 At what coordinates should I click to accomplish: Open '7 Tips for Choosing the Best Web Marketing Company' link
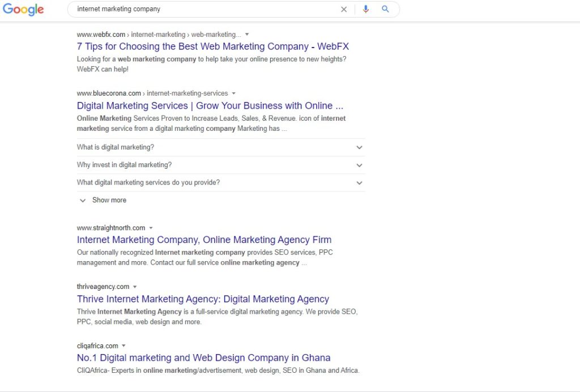tap(213, 46)
